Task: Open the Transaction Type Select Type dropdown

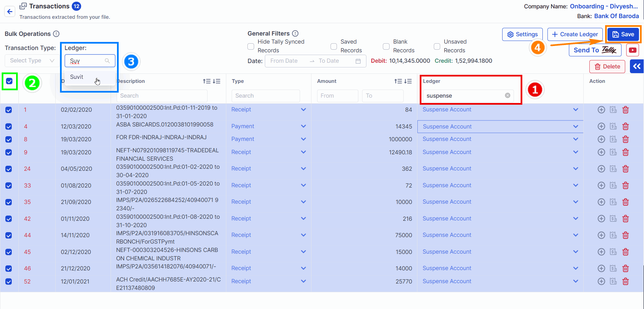Action: [x=32, y=61]
